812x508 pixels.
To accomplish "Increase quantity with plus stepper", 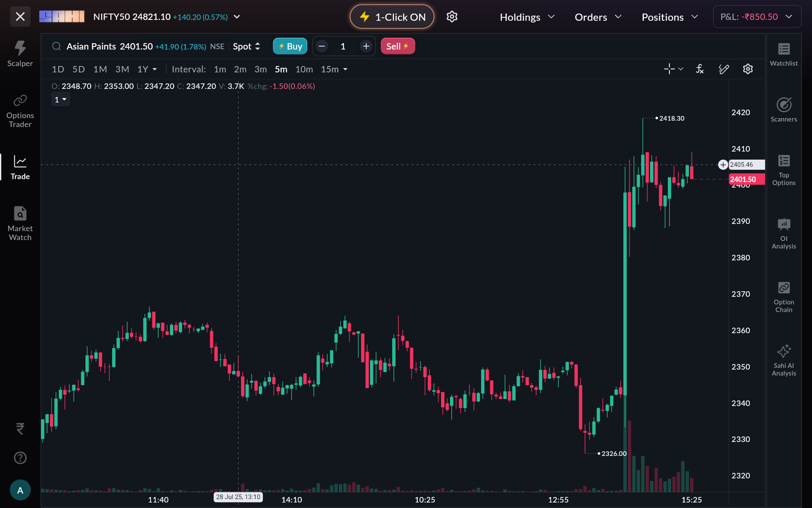I will (x=366, y=47).
